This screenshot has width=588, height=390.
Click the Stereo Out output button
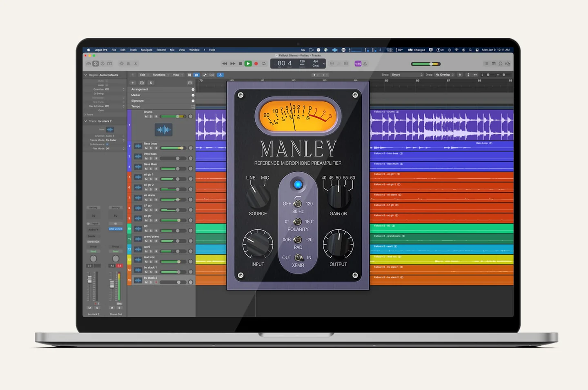pyautogui.click(x=94, y=242)
